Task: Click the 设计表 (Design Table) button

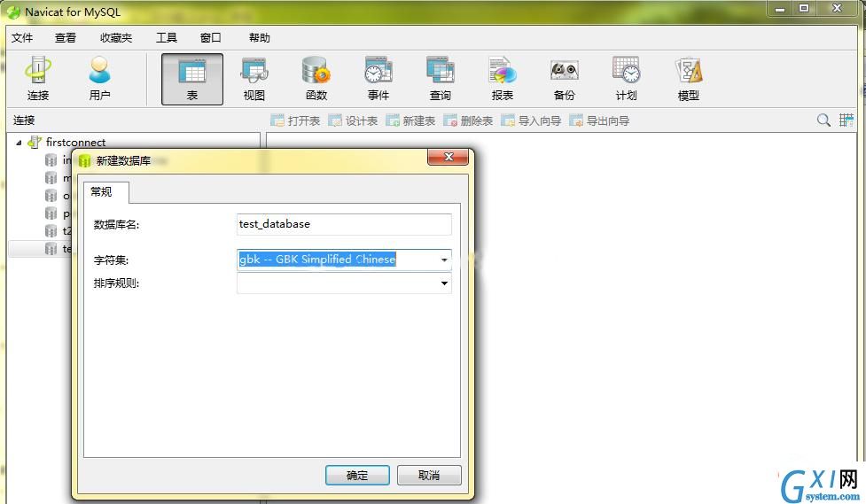Action: (353, 120)
